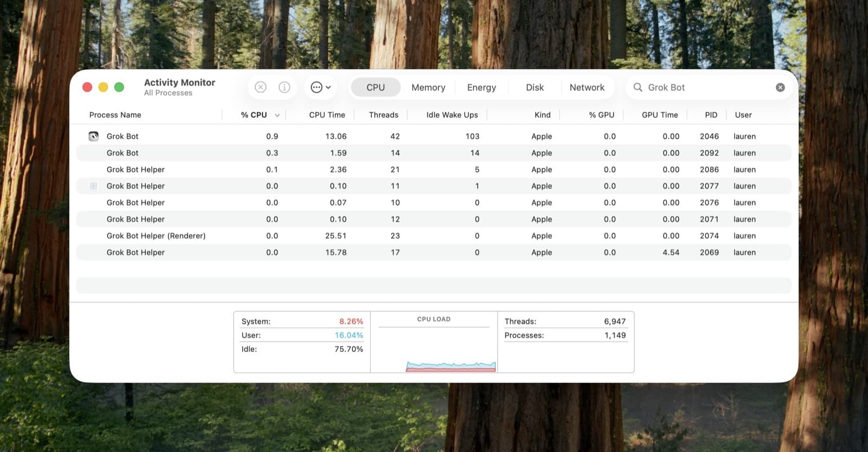Click the PID value 2074
Viewport: 868px width, 452px height.
coord(709,236)
